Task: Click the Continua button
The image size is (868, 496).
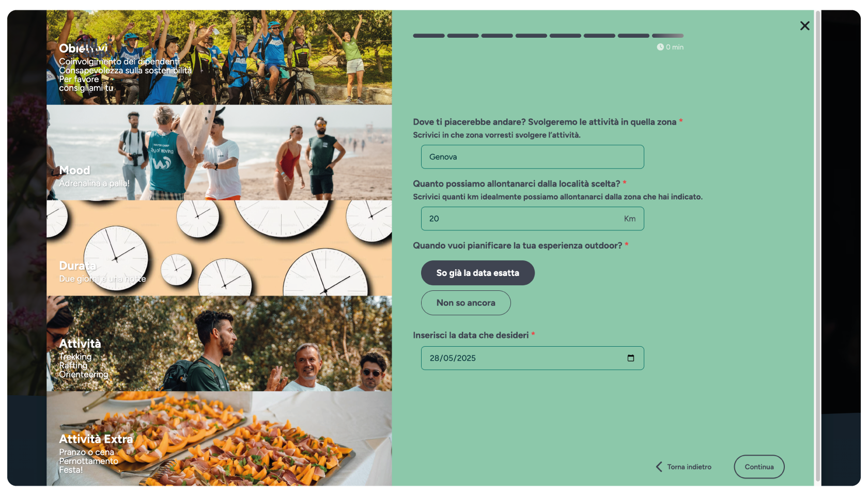Action: [x=759, y=467]
